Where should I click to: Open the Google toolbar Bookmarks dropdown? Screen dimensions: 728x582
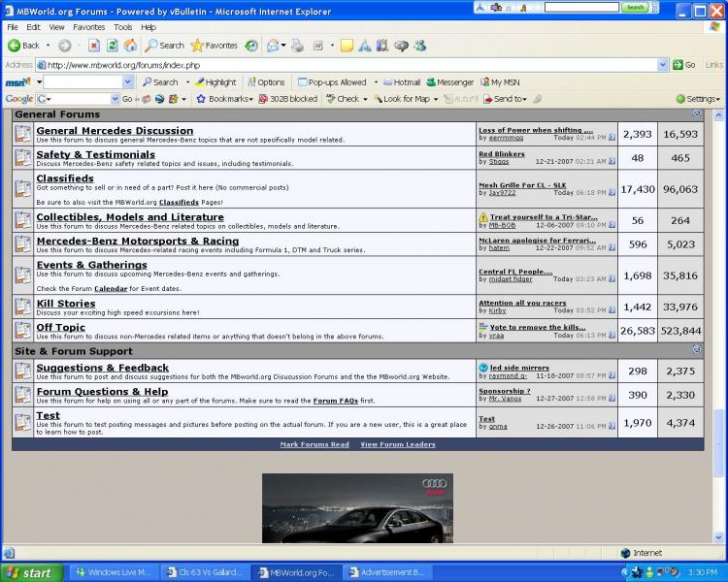[x=224, y=99]
